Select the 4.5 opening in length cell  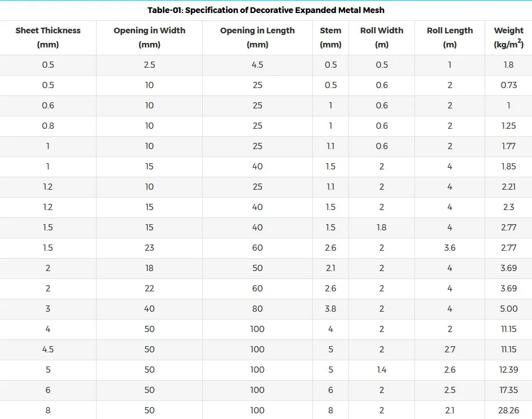(257, 65)
